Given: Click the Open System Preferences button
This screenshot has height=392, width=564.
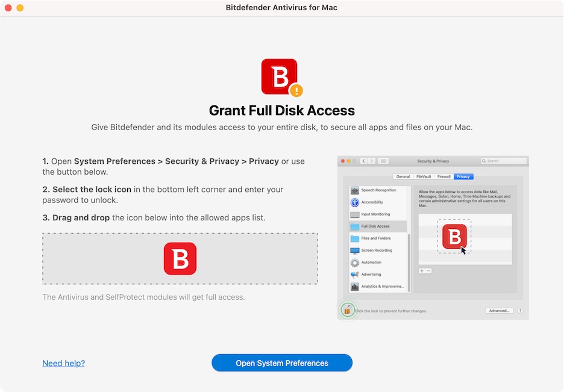Looking at the screenshot, I should tap(281, 363).
